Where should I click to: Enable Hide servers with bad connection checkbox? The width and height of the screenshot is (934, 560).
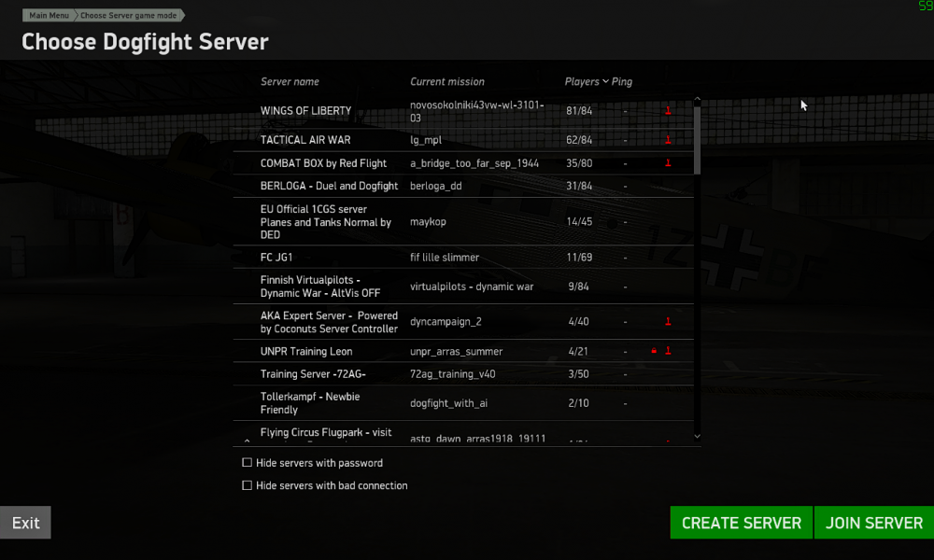coord(248,485)
